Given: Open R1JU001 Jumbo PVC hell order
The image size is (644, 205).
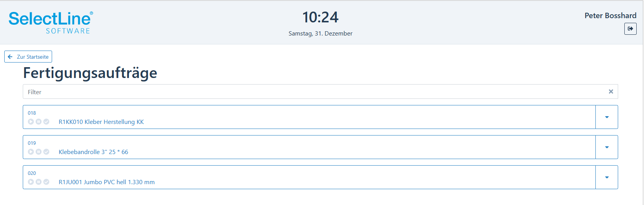Looking at the screenshot, I should click(x=106, y=182).
